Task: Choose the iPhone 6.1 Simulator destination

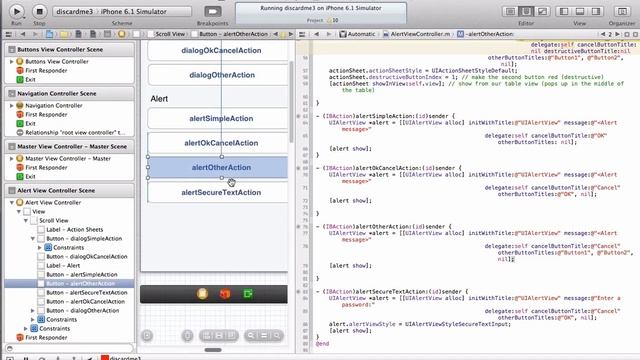Action: click(x=134, y=11)
